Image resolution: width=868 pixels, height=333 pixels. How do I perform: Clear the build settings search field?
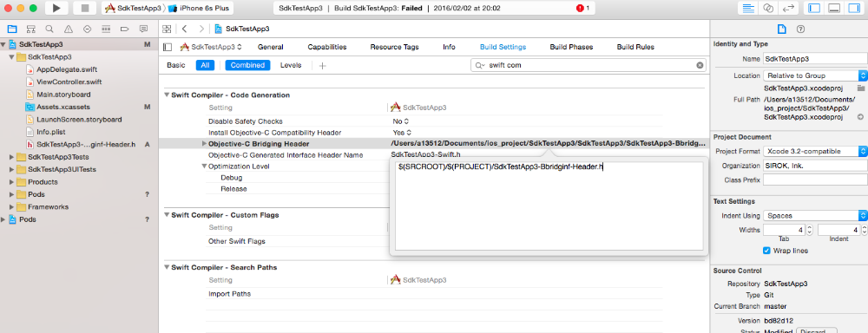pos(700,65)
